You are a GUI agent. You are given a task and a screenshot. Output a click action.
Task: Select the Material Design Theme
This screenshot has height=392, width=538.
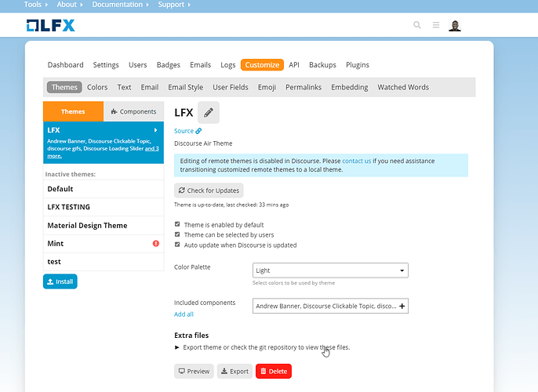coord(104,225)
